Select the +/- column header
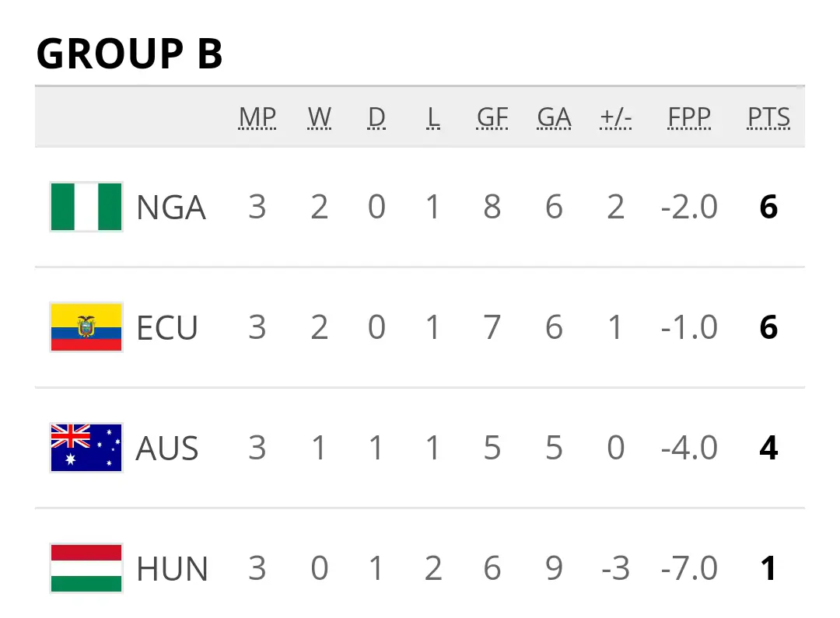Image resolution: width=840 pixels, height=618 pixels. pos(616,117)
